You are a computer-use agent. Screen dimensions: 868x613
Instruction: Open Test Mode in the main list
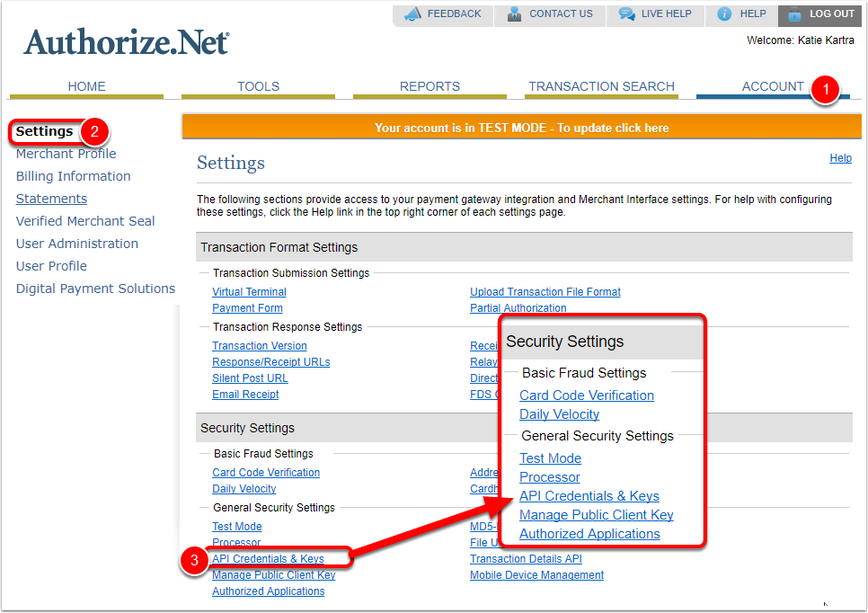click(237, 526)
